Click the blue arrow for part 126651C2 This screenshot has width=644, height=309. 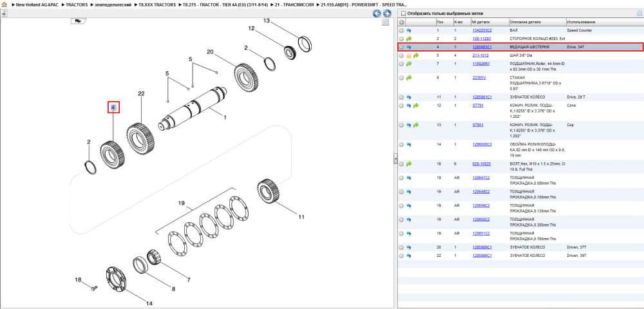pos(409,234)
